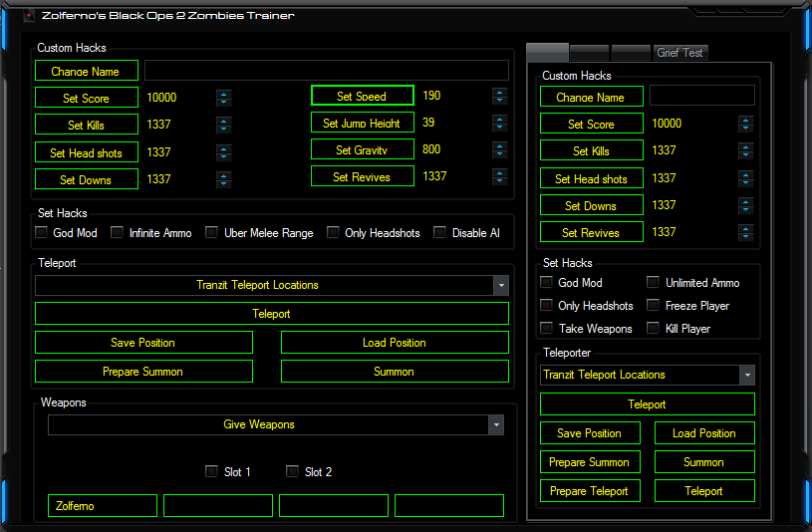
Task: Enable the Infinite Ammo checkbox
Action: [x=117, y=232]
